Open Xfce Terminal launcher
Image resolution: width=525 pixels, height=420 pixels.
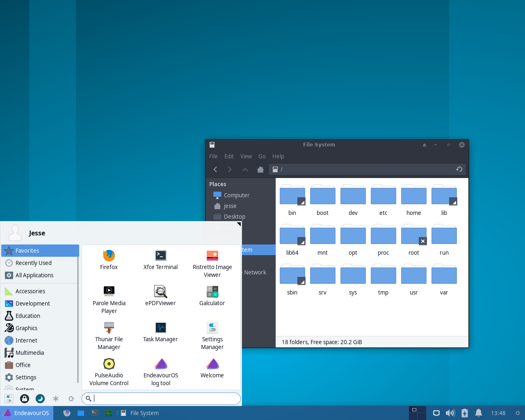click(161, 260)
